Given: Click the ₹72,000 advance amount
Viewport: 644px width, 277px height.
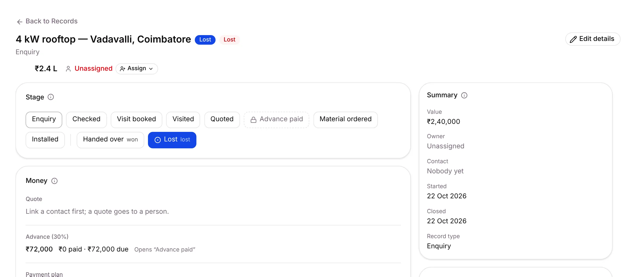Looking at the screenshot, I should 39,249.
